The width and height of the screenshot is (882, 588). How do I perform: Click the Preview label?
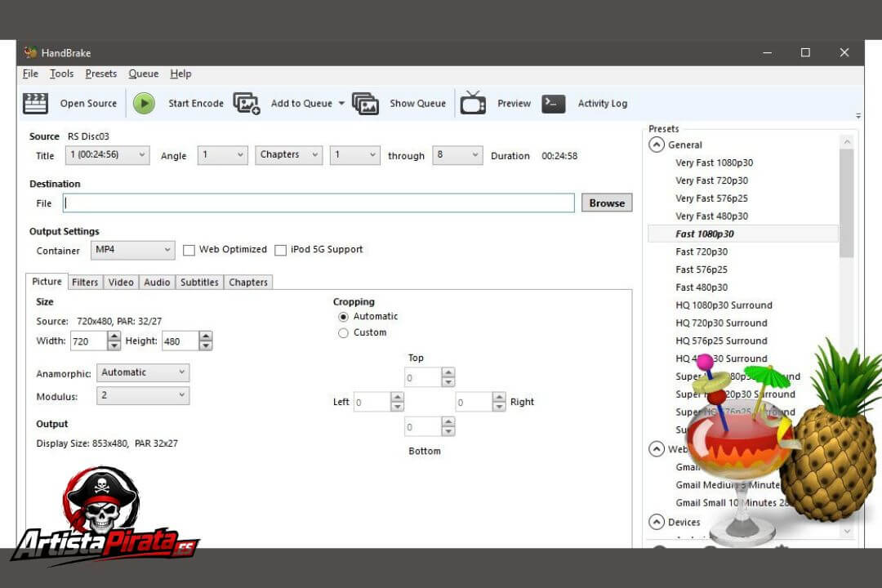pyautogui.click(x=514, y=104)
